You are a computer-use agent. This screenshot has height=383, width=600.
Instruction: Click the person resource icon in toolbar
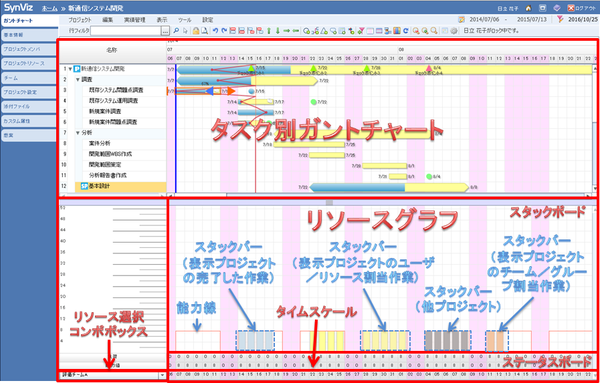tap(387, 31)
